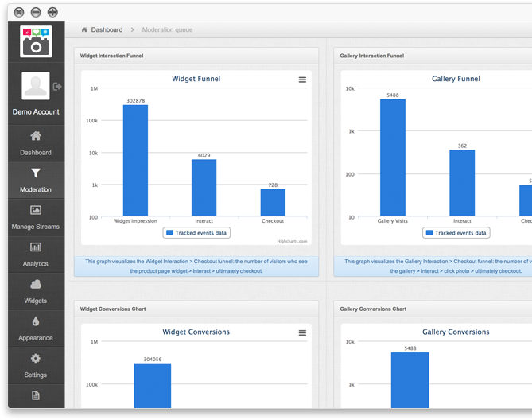Go to the Analytics section
This screenshot has height=420, width=532.
click(x=36, y=255)
